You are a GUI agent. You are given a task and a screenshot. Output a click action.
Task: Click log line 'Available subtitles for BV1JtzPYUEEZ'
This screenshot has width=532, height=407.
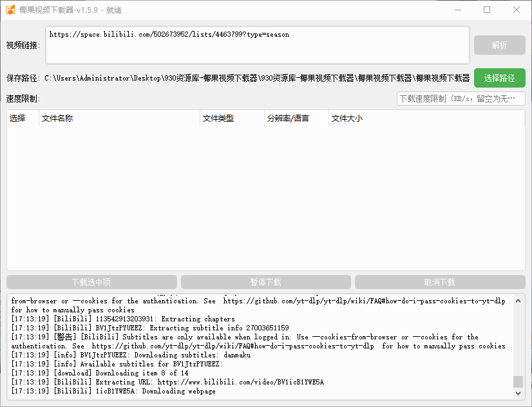pyautogui.click(x=117, y=364)
